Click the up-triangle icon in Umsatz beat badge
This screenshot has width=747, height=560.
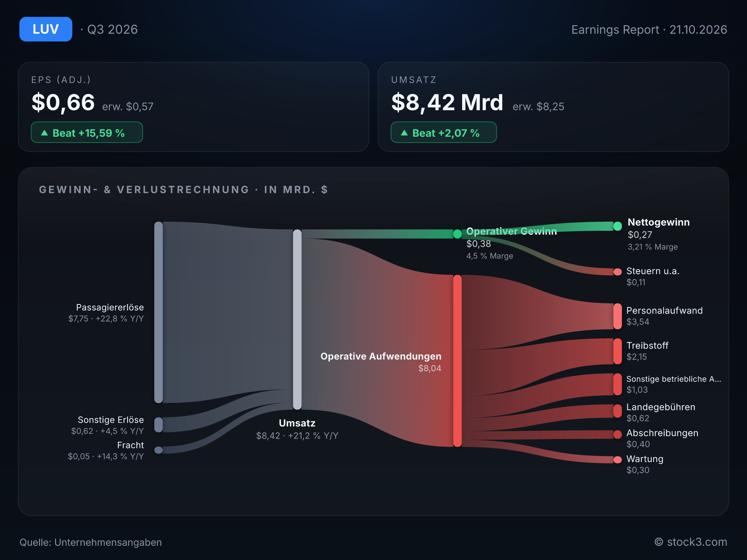[404, 133]
